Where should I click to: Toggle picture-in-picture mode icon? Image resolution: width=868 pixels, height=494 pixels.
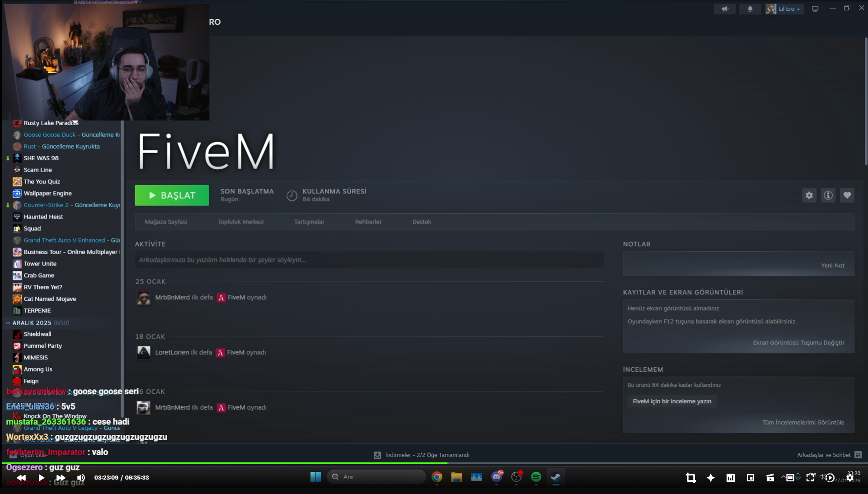pyautogui.click(x=751, y=478)
